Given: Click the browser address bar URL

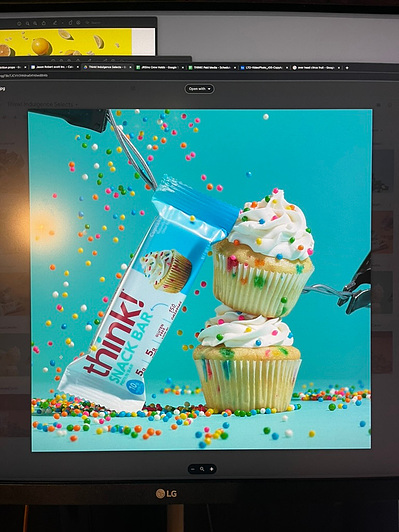Looking at the screenshot, I should (x=24, y=75).
